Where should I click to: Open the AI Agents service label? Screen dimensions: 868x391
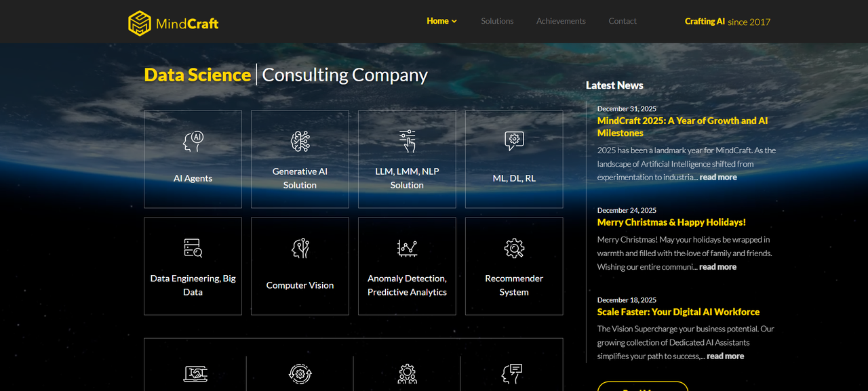(x=193, y=178)
